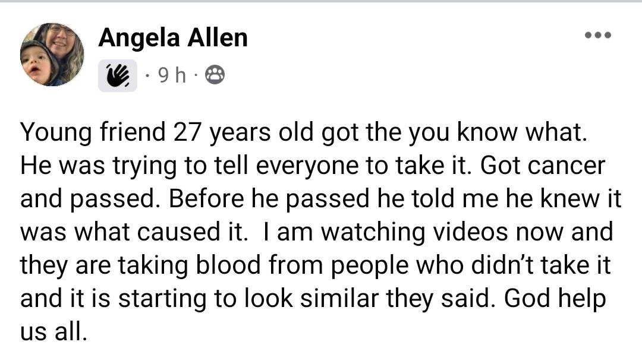Viewport: 642px width, 364px height.
Task: Click the waving hand badge icon
Action: (118, 75)
